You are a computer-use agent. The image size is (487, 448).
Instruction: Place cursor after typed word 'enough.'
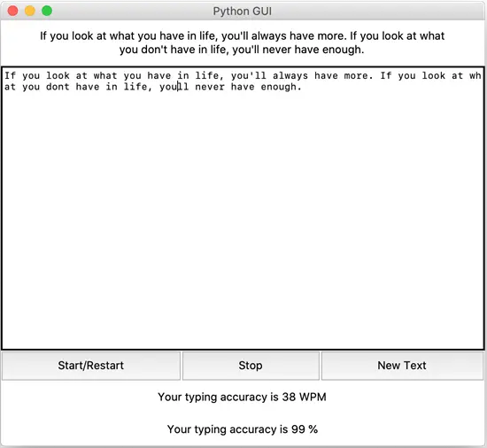tap(302, 87)
